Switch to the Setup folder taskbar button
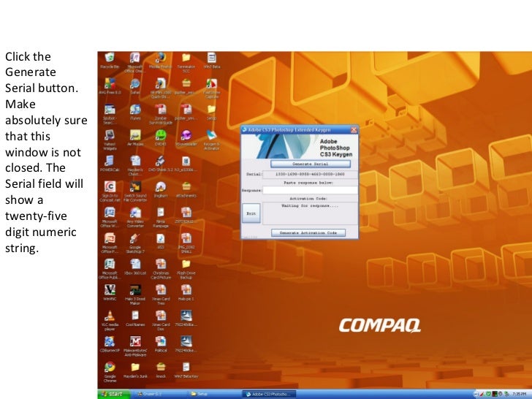 pyautogui.click(x=214, y=395)
